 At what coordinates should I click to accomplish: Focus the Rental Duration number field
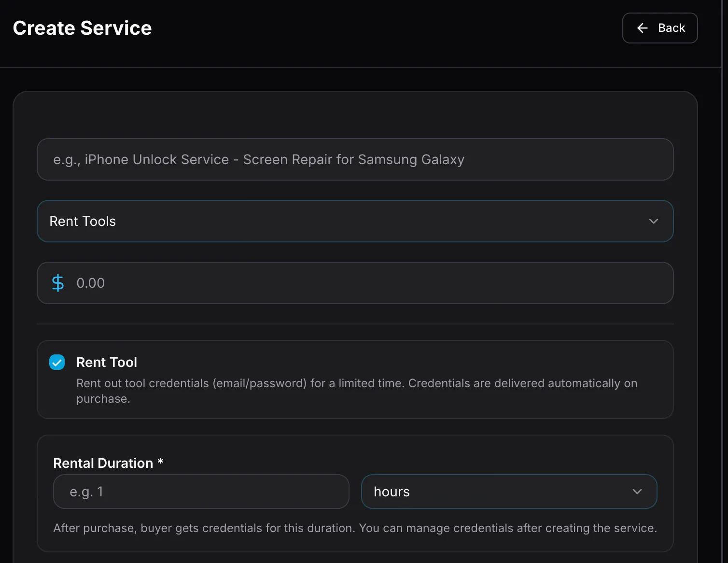pos(201,492)
